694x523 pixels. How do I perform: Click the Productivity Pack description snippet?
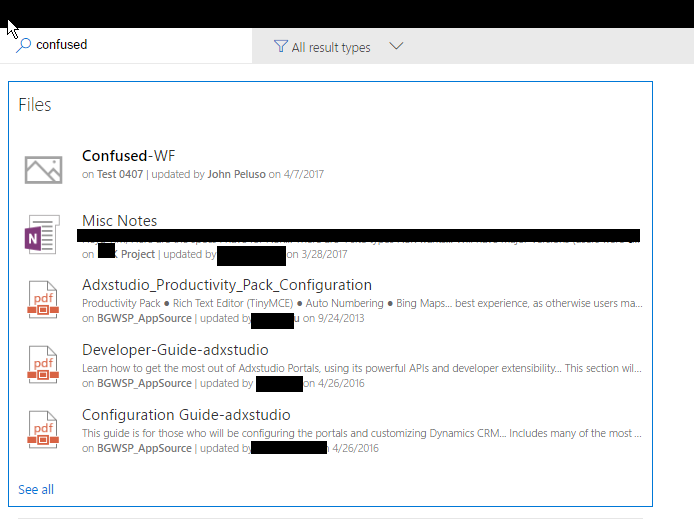[x=362, y=304]
